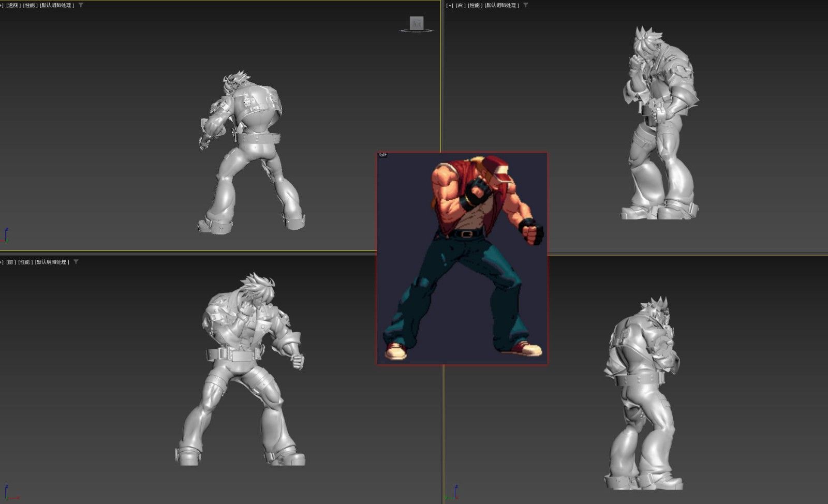Click the ViewCube in the perspective viewport

pyautogui.click(x=417, y=24)
